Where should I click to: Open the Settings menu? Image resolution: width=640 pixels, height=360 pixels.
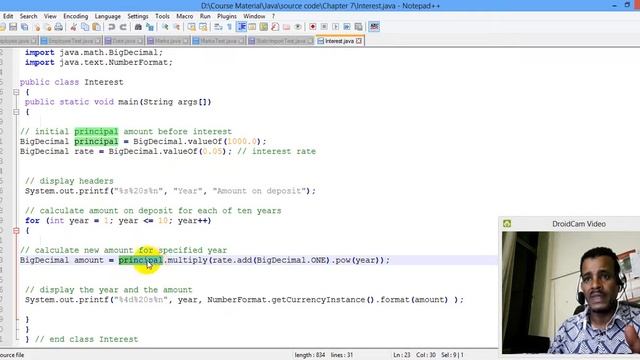[x=138, y=16]
